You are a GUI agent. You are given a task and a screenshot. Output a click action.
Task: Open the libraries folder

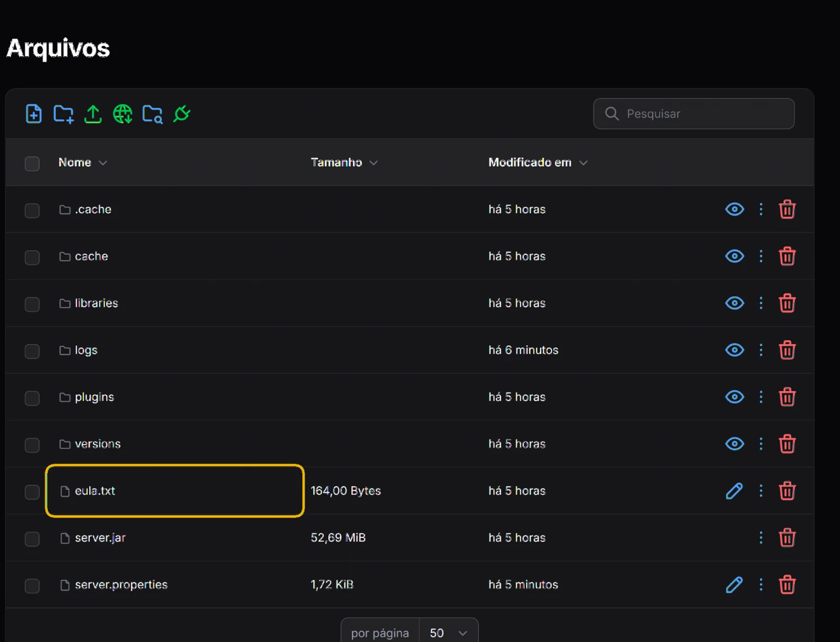[97, 303]
